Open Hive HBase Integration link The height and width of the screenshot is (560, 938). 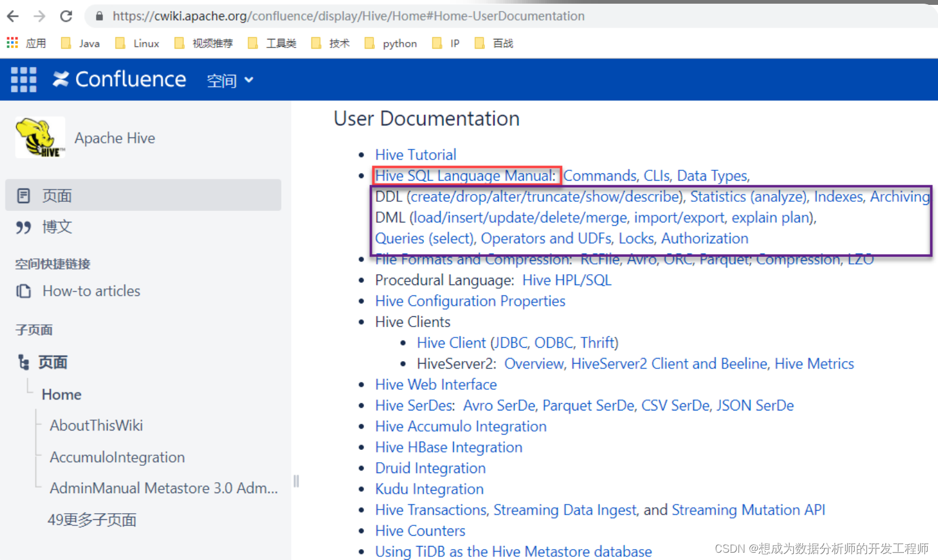449,448
